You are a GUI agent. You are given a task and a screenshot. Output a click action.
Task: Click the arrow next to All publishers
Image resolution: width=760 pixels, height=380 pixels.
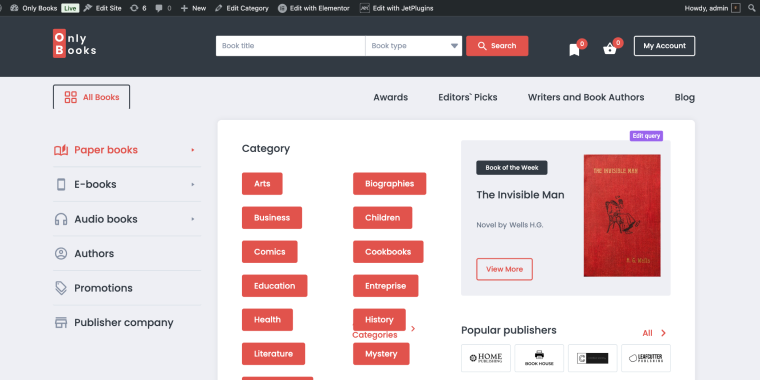pyautogui.click(x=664, y=333)
